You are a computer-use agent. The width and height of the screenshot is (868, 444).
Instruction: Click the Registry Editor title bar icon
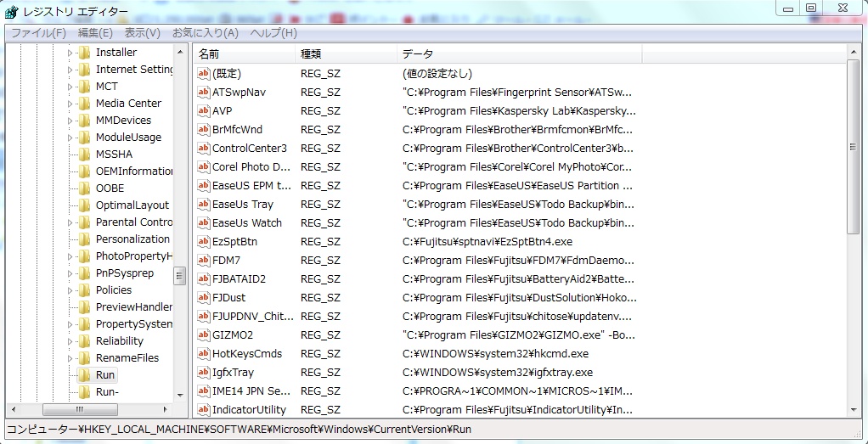click(10, 12)
